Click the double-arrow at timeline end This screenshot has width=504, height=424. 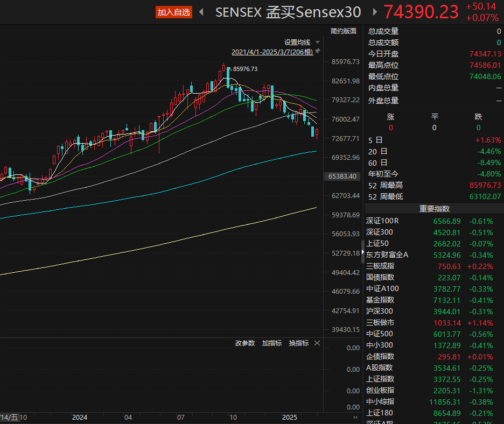click(355, 417)
